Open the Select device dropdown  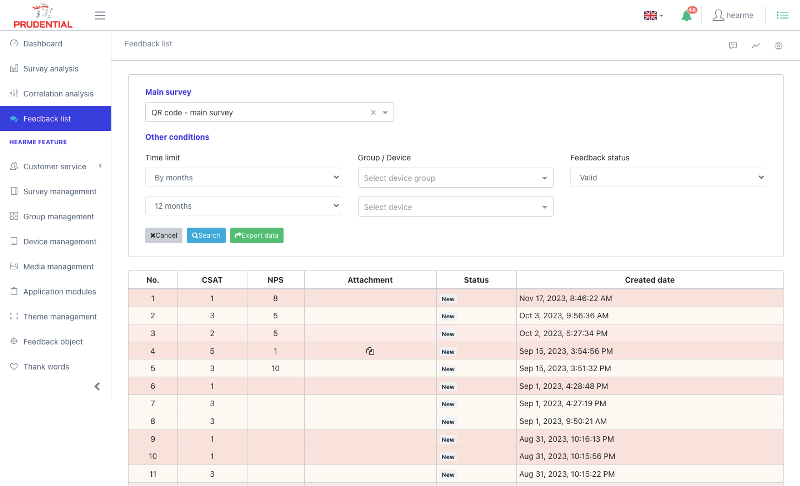pyautogui.click(x=456, y=207)
